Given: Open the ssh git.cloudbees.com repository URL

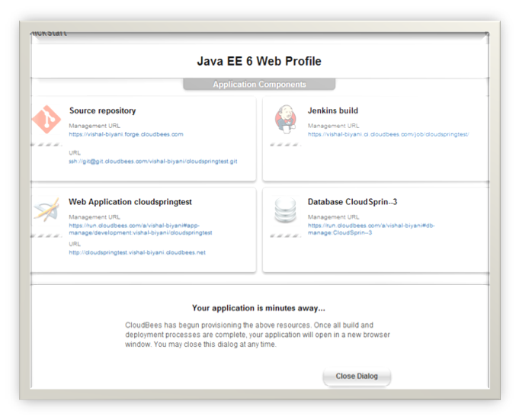Looking at the screenshot, I should point(153,162).
